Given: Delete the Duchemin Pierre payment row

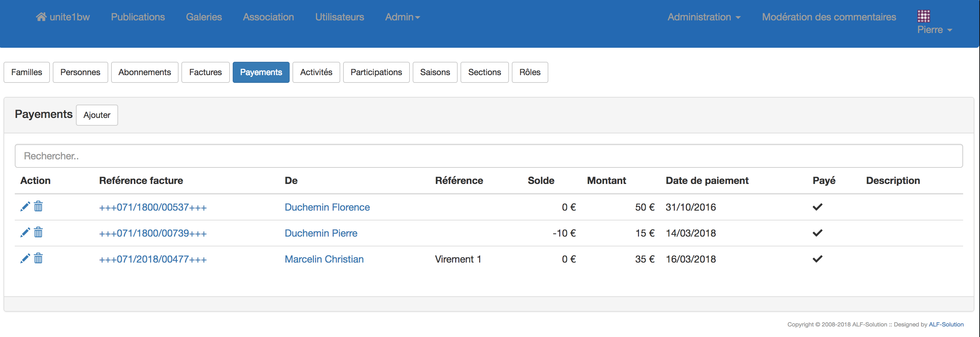Looking at the screenshot, I should click(x=38, y=232).
